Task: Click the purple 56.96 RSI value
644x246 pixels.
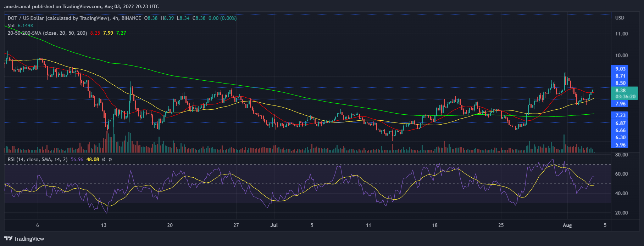Action: click(x=77, y=160)
